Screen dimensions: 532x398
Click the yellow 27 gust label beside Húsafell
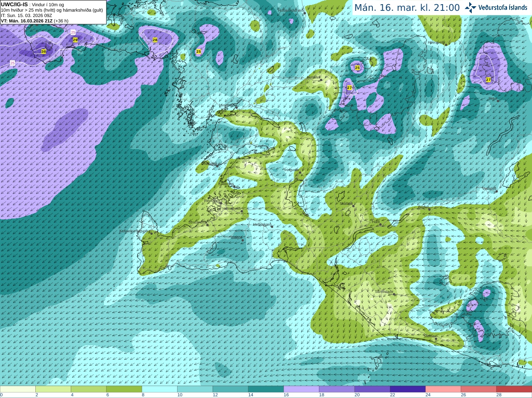point(350,88)
